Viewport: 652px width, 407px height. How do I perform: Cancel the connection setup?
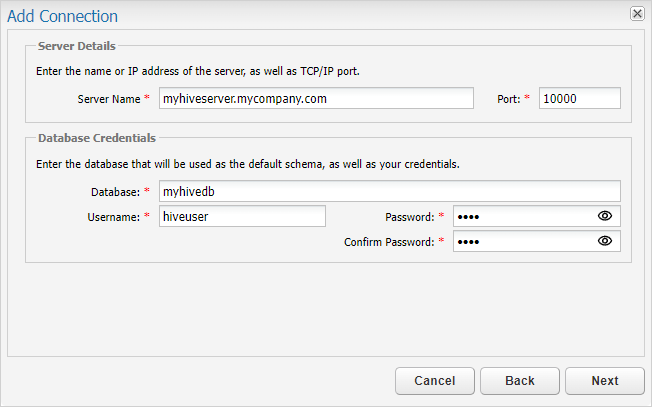pos(435,381)
